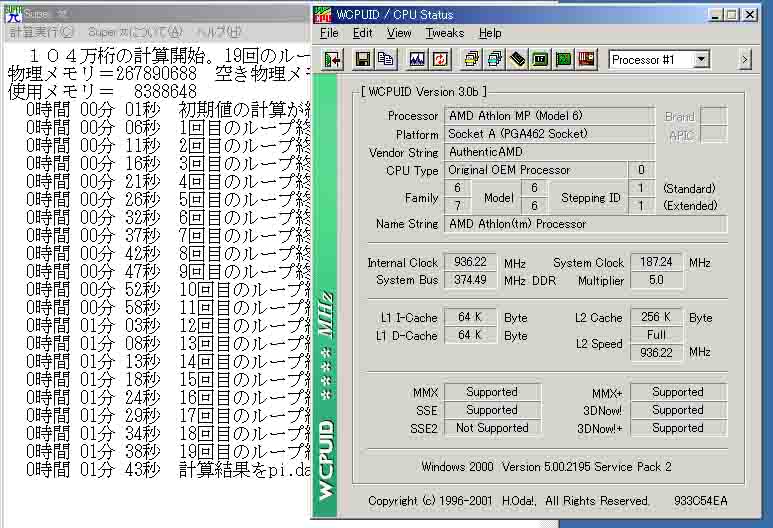Screen dimensions: 773x528
Task: Click the Internal Clock value 936.22
Action: [x=470, y=262]
